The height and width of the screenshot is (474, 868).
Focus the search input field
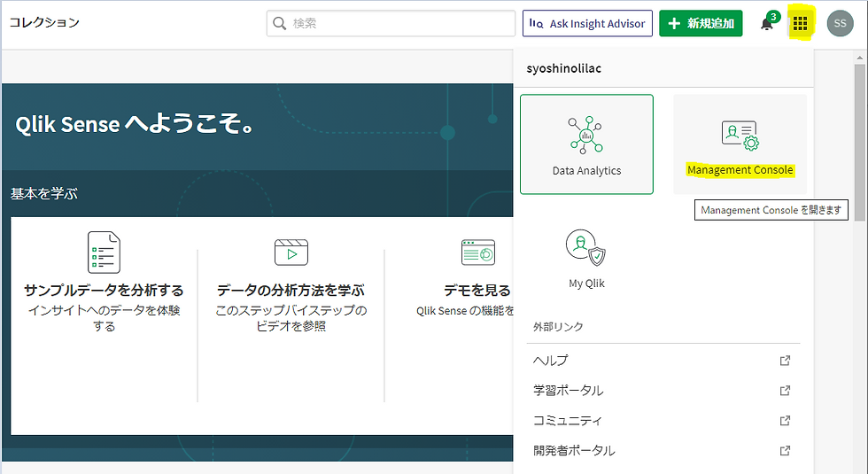click(x=391, y=23)
